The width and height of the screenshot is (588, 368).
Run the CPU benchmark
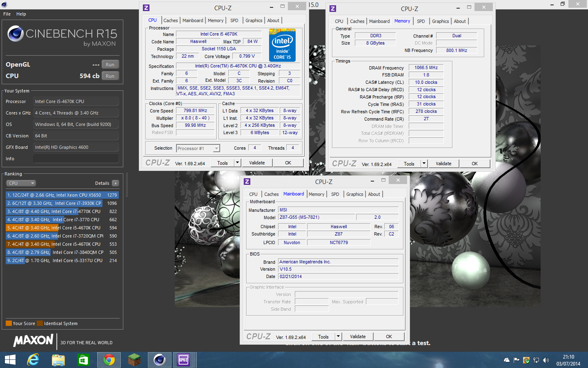(110, 76)
